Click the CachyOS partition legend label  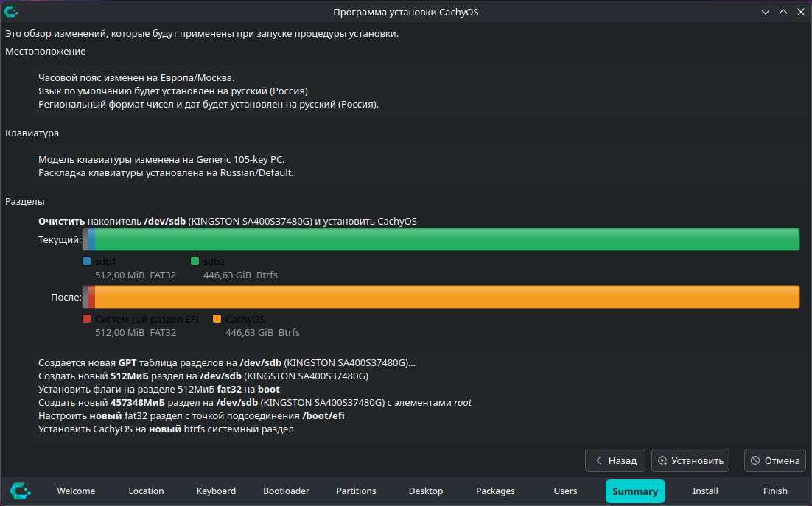coord(245,319)
